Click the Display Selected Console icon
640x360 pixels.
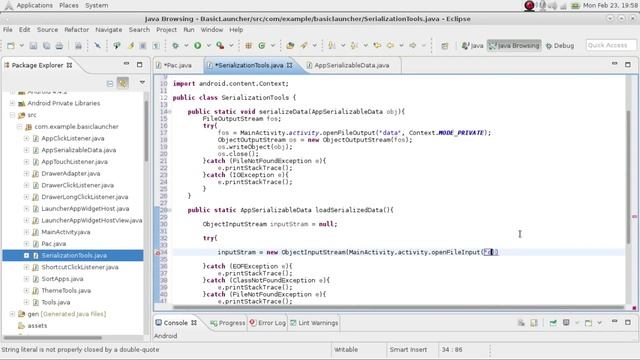click(x=566, y=323)
